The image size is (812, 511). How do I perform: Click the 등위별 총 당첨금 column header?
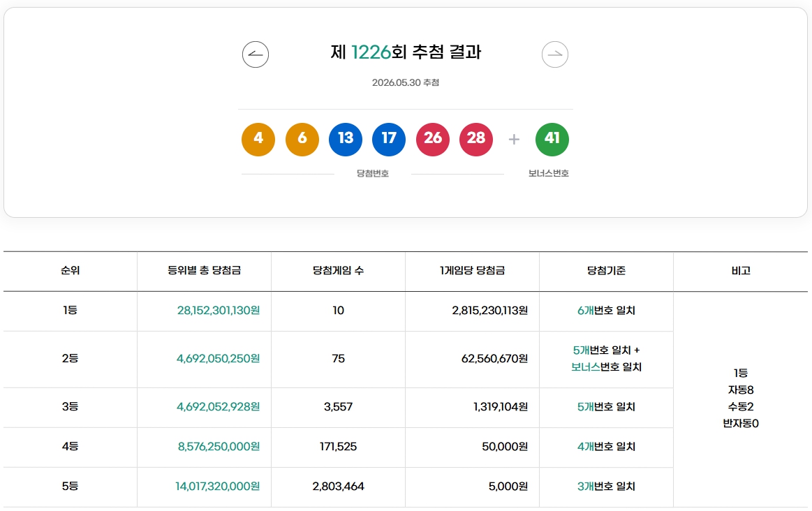click(204, 270)
